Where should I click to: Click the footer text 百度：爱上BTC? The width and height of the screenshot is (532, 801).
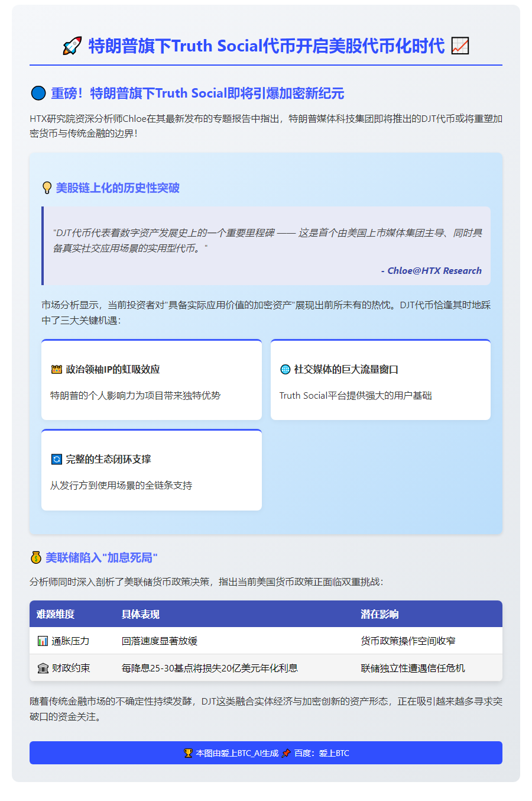pyautogui.click(x=322, y=753)
